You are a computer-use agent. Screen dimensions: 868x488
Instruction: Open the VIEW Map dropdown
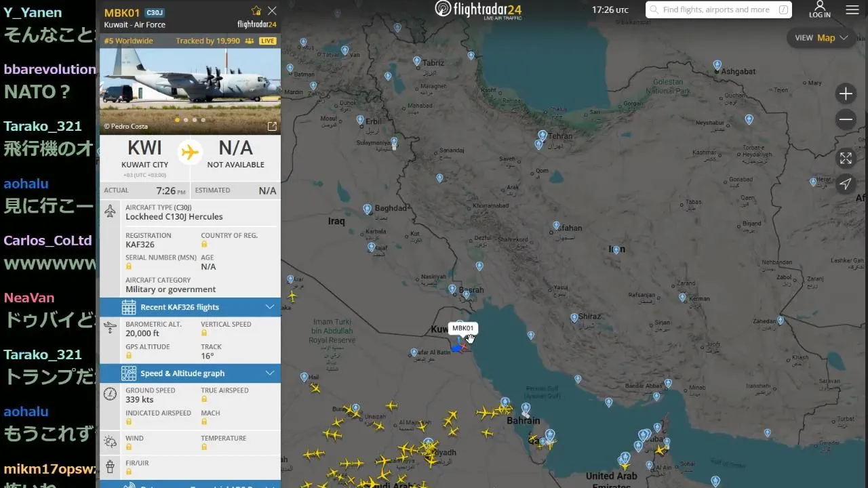(x=821, y=38)
